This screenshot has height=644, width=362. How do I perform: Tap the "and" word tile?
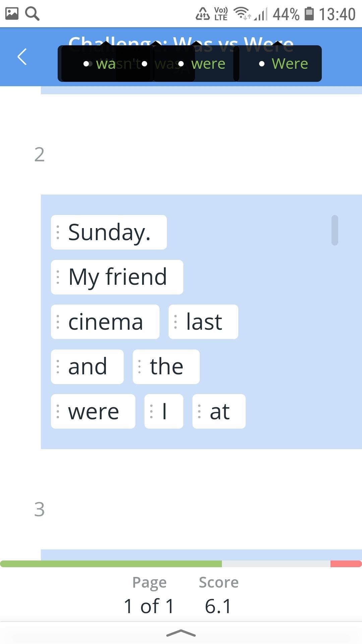(87, 367)
